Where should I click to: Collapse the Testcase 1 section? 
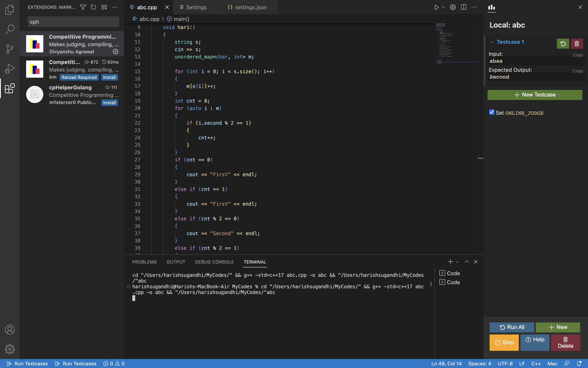point(492,42)
